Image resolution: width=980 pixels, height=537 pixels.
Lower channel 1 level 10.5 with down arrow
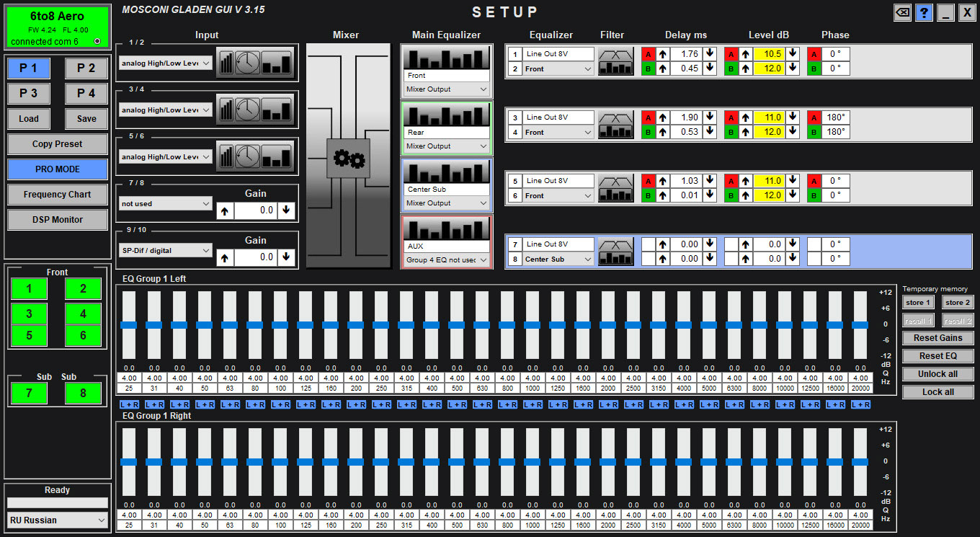tap(793, 54)
